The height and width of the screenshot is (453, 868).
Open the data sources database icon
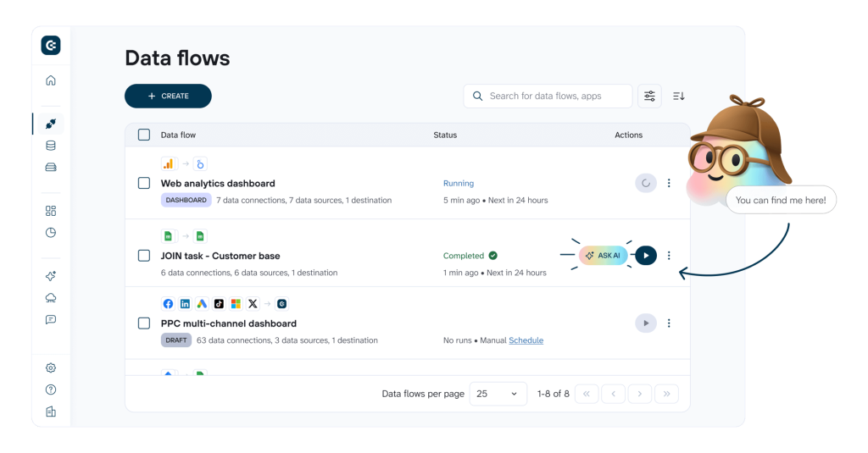coord(51,146)
